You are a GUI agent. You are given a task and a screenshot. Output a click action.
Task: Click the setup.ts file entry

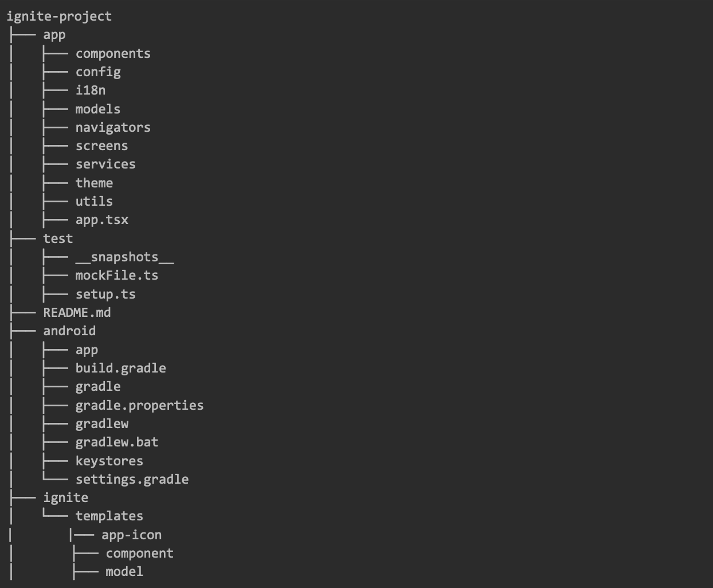point(105,295)
